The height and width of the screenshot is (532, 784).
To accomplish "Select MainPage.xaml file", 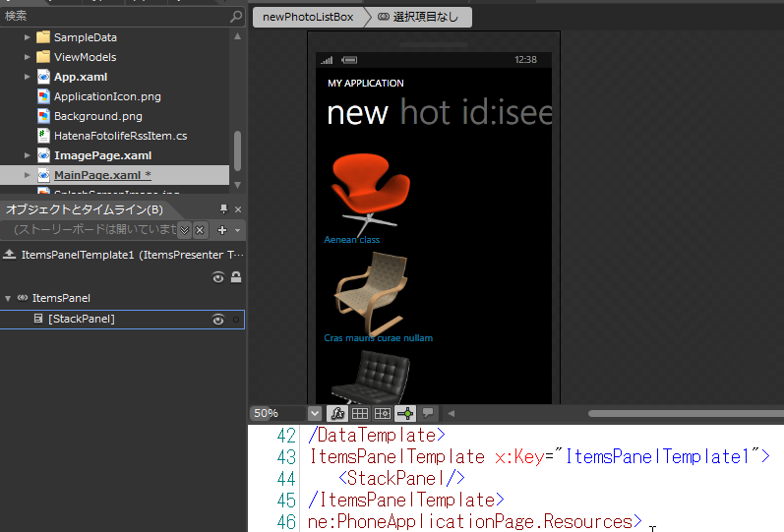I will (x=102, y=175).
